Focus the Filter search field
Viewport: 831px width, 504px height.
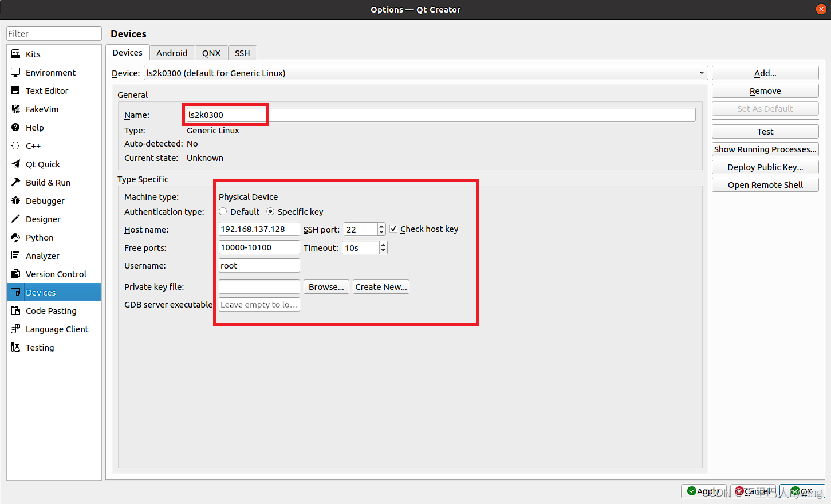pyautogui.click(x=54, y=34)
